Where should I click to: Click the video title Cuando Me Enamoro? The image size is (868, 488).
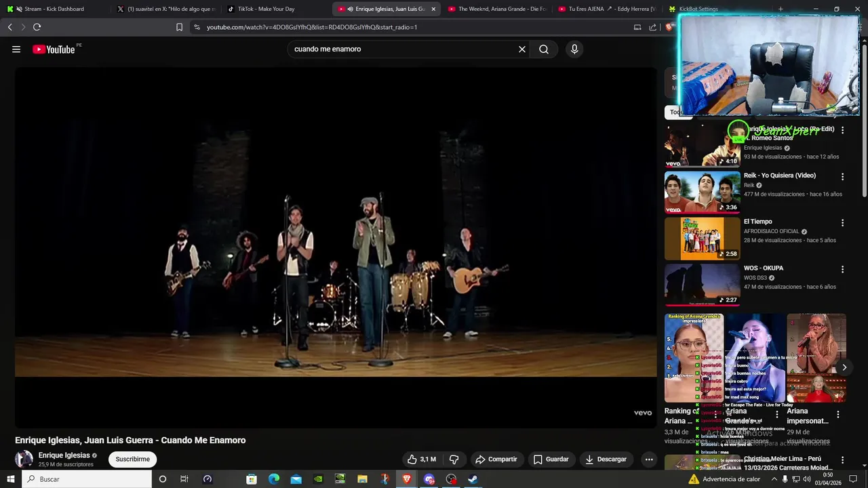pos(130,441)
